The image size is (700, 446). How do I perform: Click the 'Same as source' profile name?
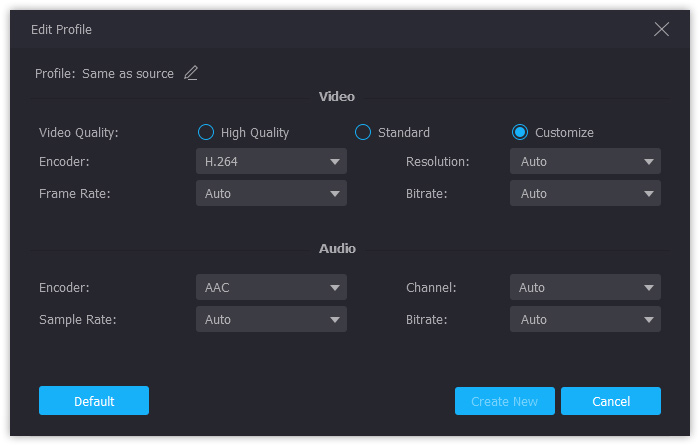(x=128, y=74)
